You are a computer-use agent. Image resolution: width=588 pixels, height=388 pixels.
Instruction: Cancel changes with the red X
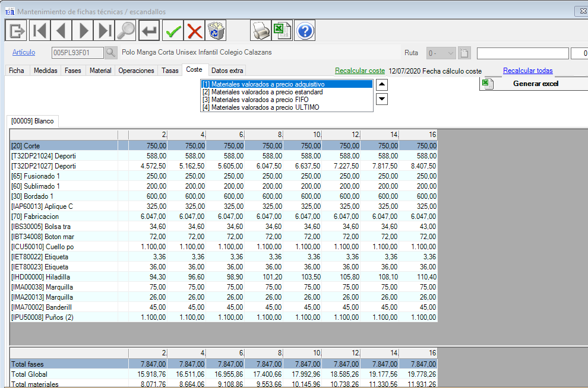click(195, 30)
